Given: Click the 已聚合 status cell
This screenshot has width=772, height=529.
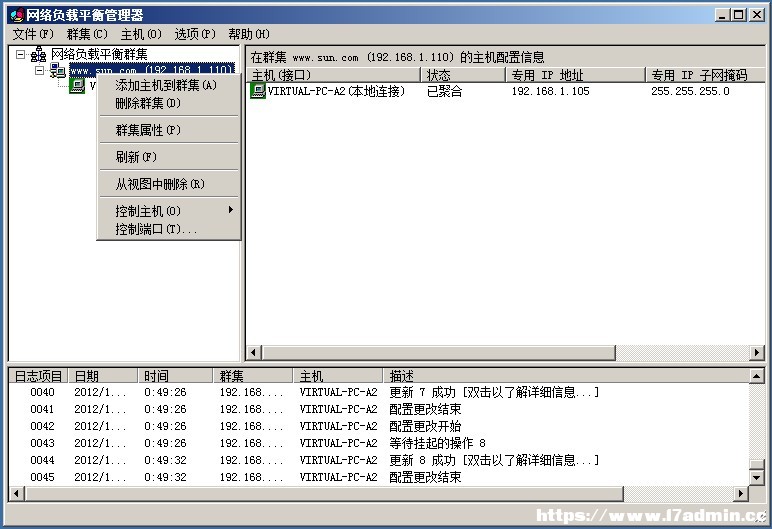Looking at the screenshot, I should (445, 91).
